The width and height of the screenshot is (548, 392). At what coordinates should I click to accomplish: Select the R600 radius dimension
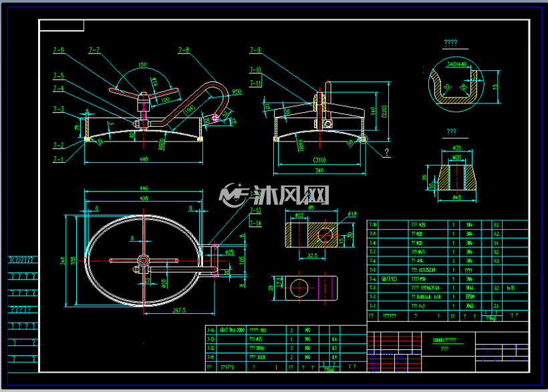pyautogui.click(x=161, y=144)
